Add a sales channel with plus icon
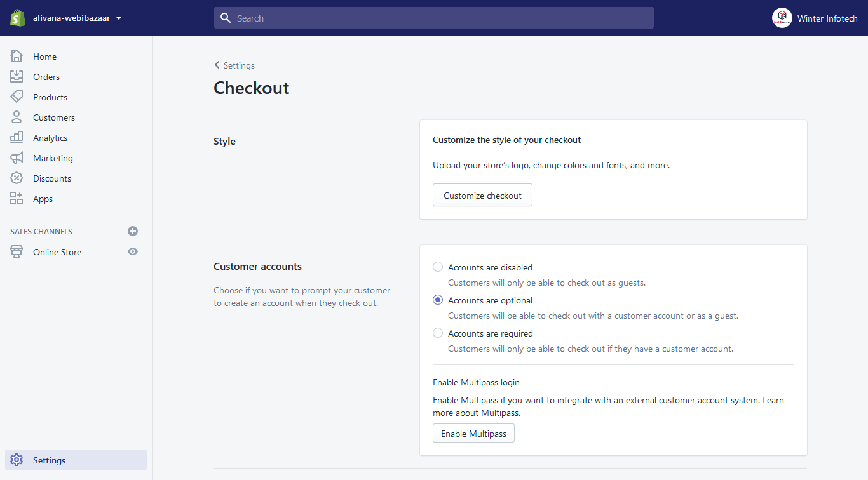868x480 pixels. coord(133,232)
